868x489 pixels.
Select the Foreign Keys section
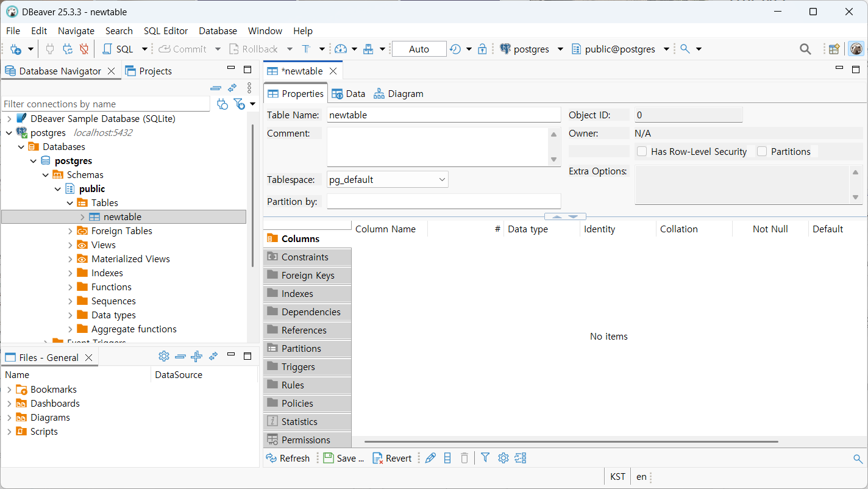307,275
